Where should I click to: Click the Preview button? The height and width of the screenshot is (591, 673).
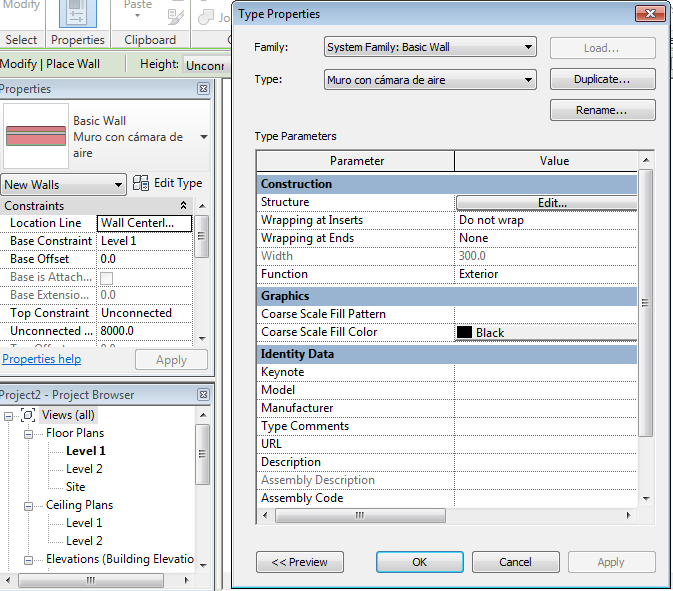(300, 562)
